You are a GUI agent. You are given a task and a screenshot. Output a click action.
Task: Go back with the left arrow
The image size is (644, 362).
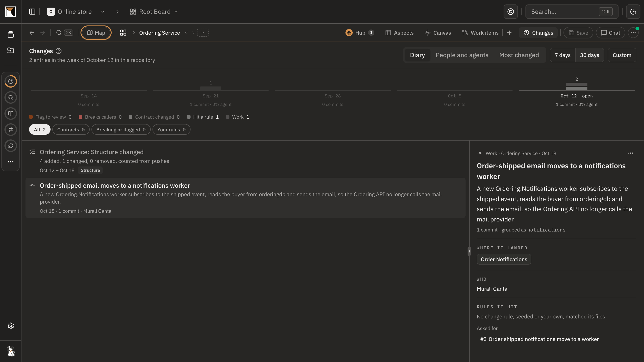32,33
